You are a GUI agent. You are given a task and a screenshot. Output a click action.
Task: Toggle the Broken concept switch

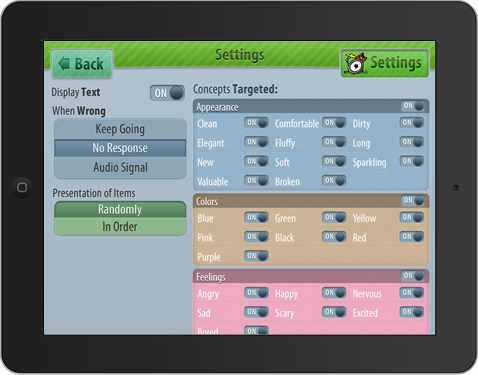[334, 181]
